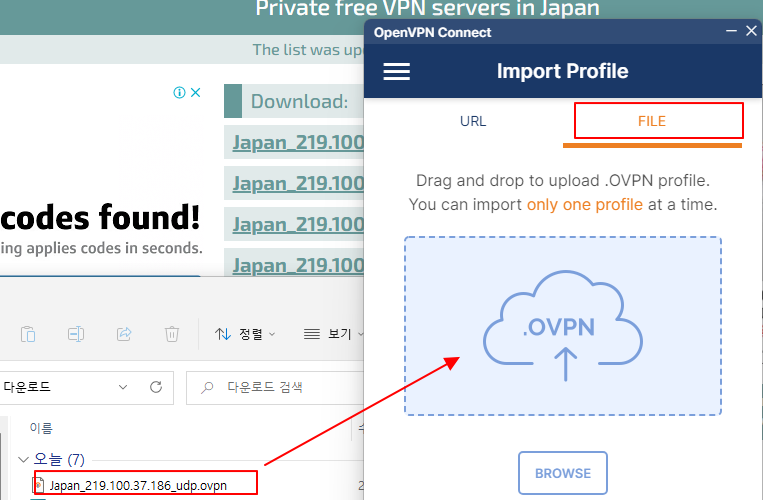
Task: Open the OpenVPN Connect hamburger menu
Action: tap(397, 72)
